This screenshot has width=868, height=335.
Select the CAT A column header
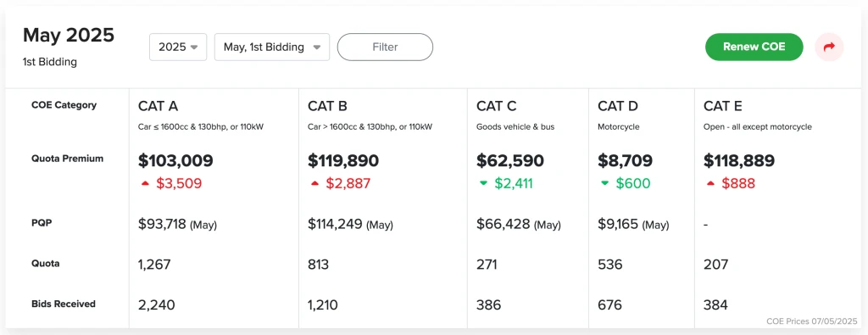[158, 106]
